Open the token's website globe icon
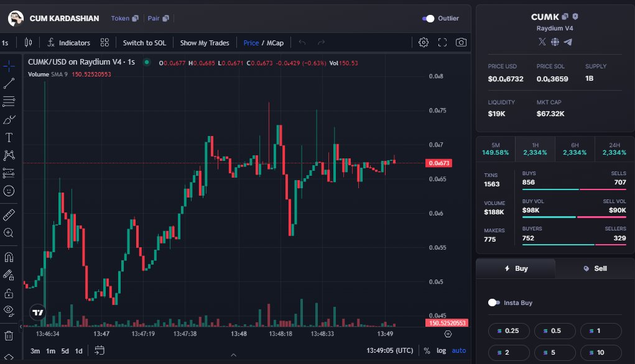635x364 pixels. (x=555, y=42)
